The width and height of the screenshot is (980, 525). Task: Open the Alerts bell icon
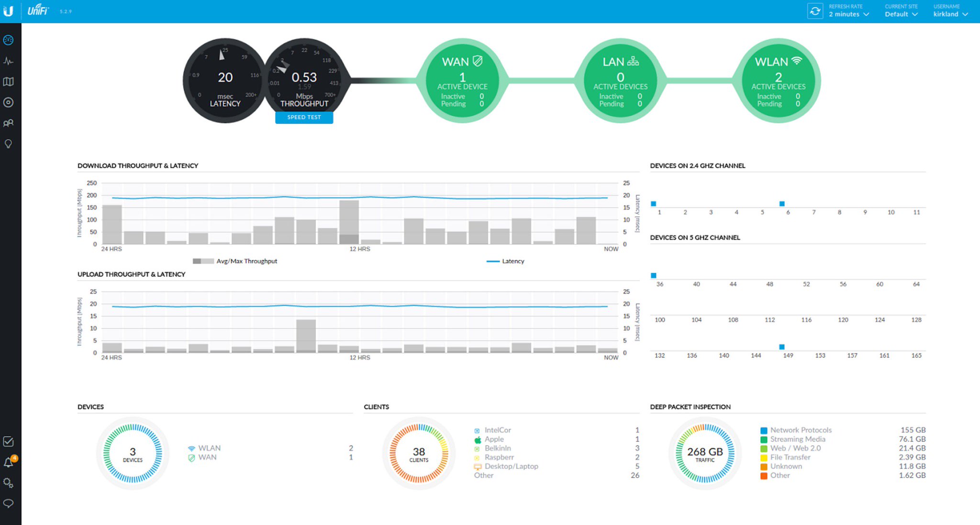8,463
